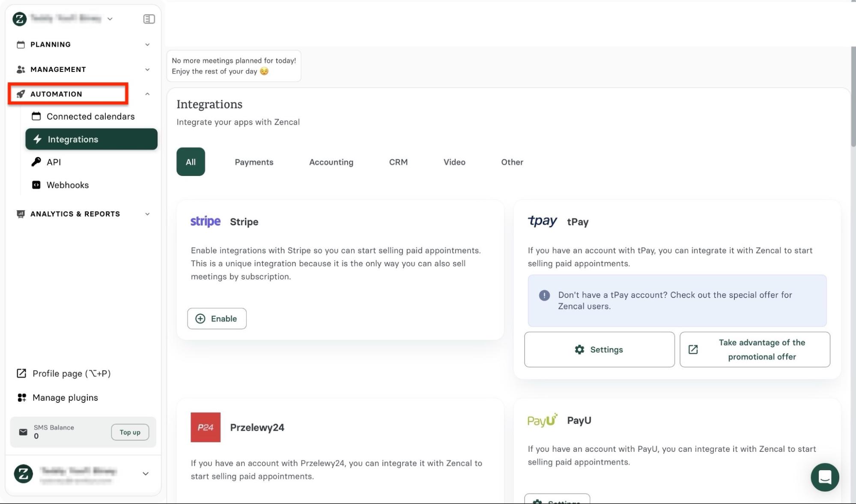Open tPay Settings
Image resolution: width=856 pixels, height=504 pixels.
pos(599,349)
